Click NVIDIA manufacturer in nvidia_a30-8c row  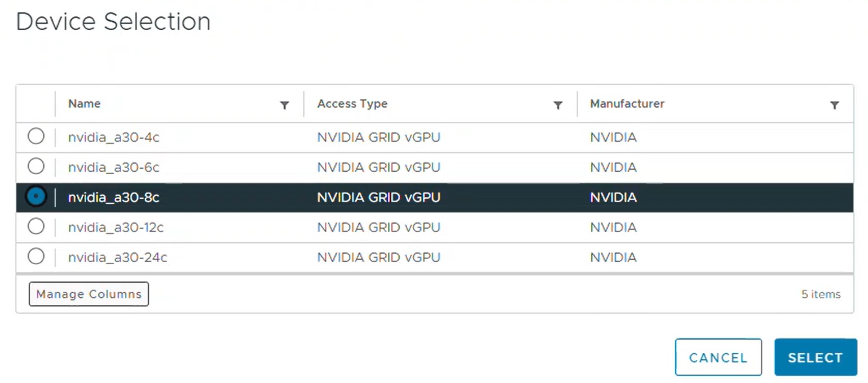613,197
